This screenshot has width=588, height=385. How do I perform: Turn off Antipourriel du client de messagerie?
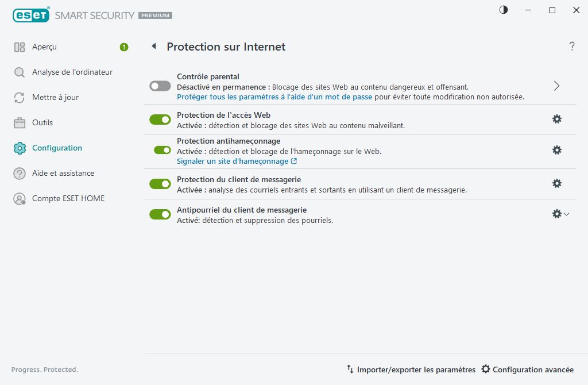point(160,214)
